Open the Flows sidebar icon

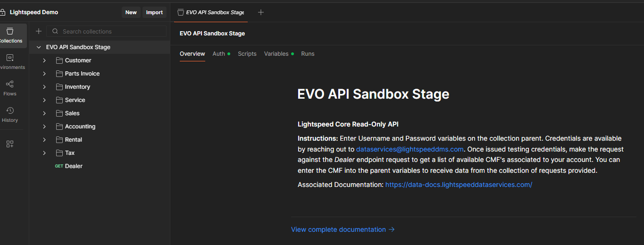pos(10,88)
